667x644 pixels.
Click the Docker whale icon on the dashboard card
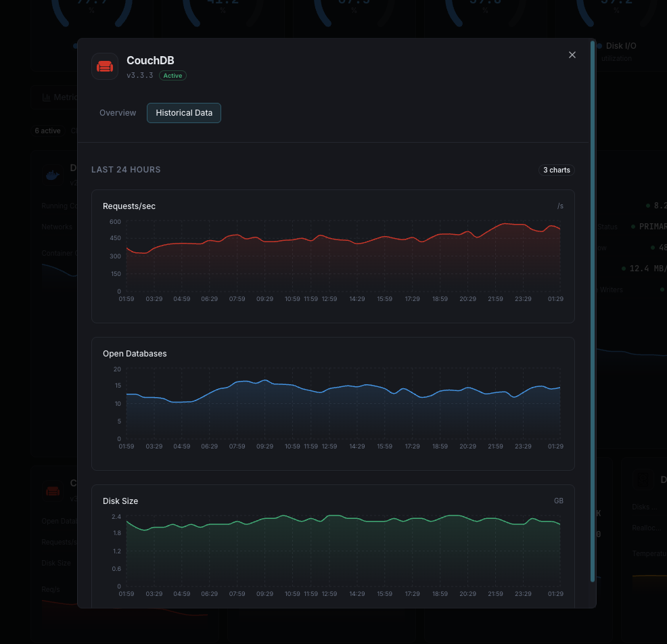52,174
